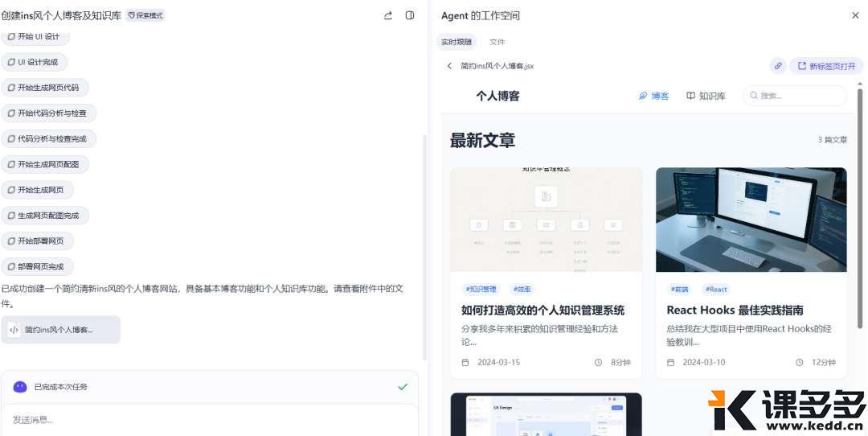The height and width of the screenshot is (436, 868).
Task: Click calendar icon beside 2024-03-10
Action: 671,362
